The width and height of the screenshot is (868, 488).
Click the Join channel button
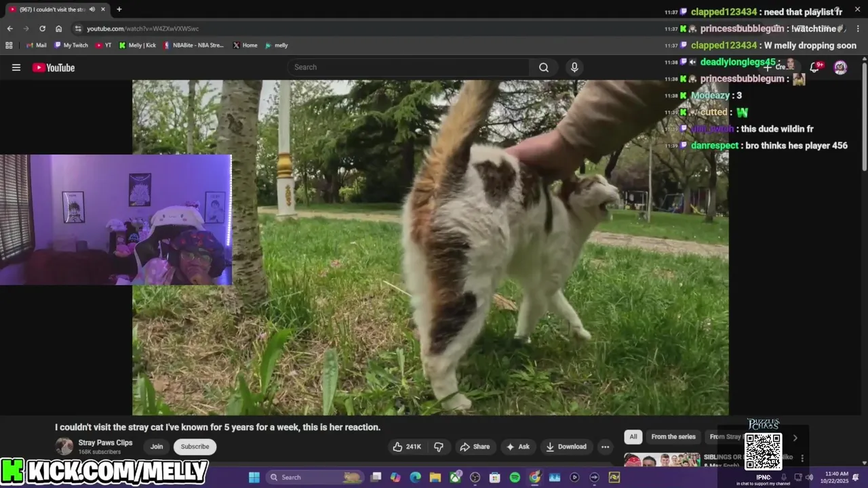click(x=157, y=447)
